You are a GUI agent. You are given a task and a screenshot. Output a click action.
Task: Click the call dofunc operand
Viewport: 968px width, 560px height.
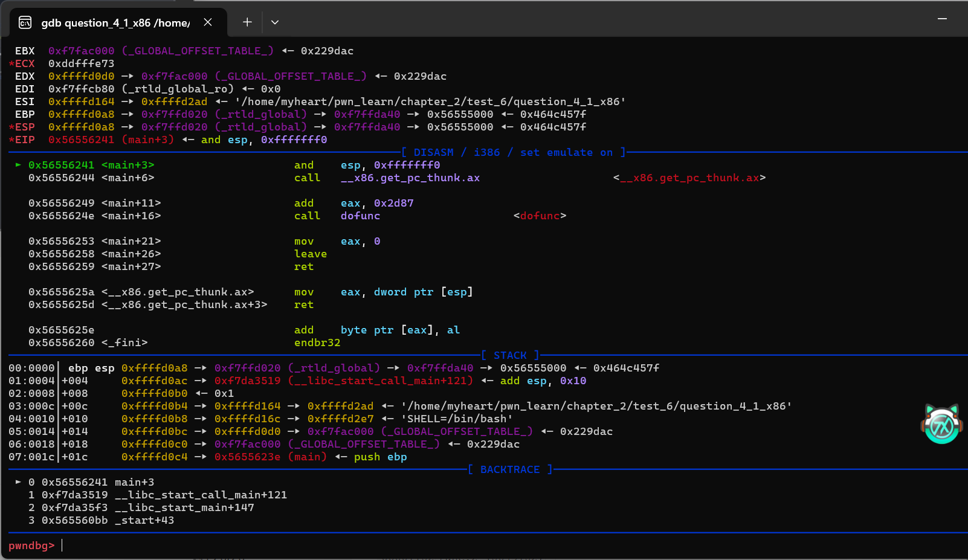tap(360, 216)
